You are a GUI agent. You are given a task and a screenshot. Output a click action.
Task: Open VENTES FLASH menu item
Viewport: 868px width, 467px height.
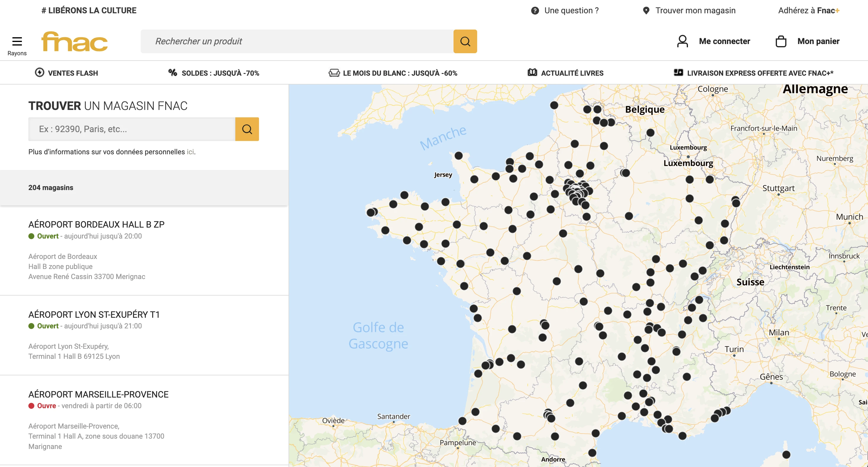[x=67, y=73]
